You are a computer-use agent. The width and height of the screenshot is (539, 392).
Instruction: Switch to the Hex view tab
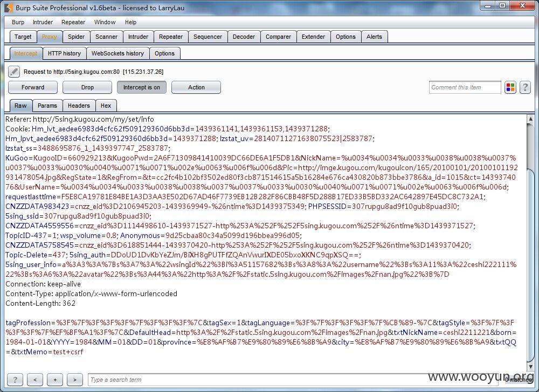click(x=106, y=106)
